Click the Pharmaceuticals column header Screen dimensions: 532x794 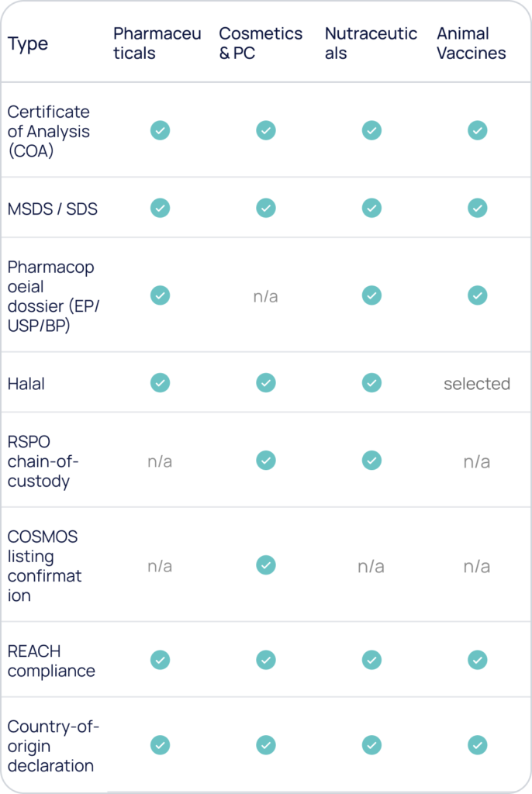(157, 43)
